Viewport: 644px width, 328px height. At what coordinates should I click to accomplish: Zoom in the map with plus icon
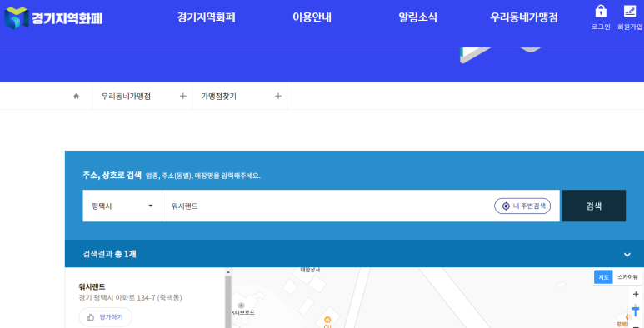(636, 294)
